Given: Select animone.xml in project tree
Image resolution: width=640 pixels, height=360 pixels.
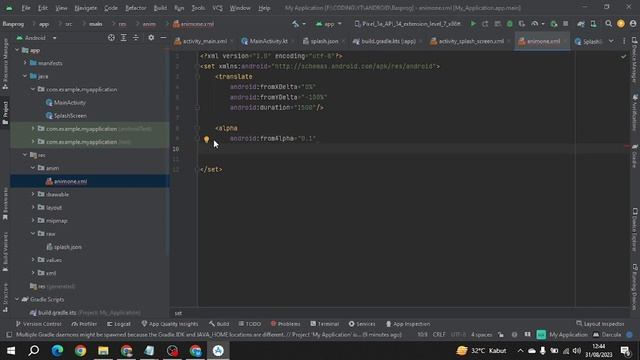Looking at the screenshot, I should [x=70, y=181].
